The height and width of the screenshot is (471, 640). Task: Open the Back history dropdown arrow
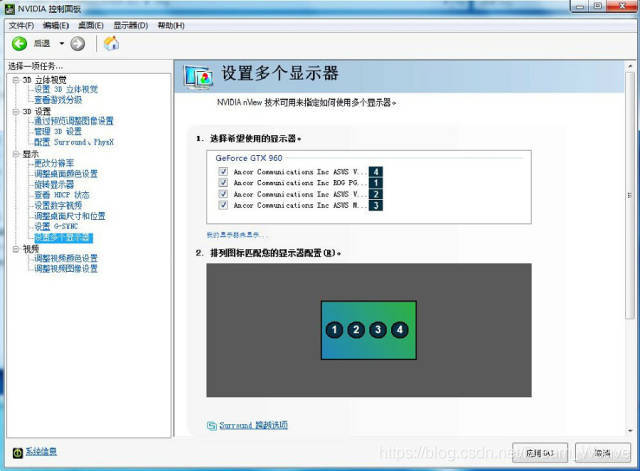[62, 43]
